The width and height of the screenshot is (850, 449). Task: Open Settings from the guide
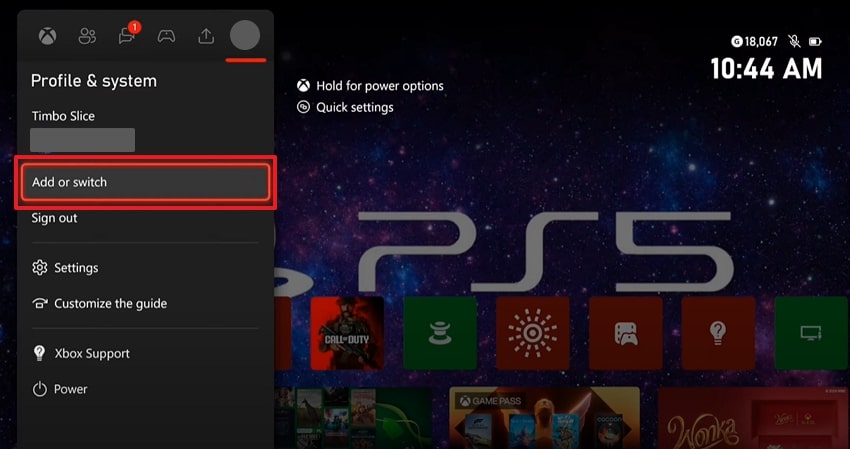point(65,268)
